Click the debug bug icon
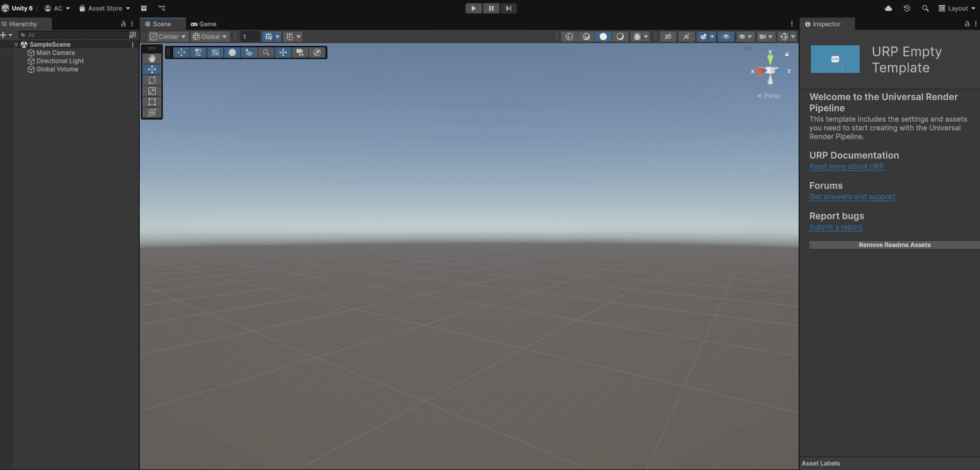Screen dimensions: 980x470 coord(637,37)
